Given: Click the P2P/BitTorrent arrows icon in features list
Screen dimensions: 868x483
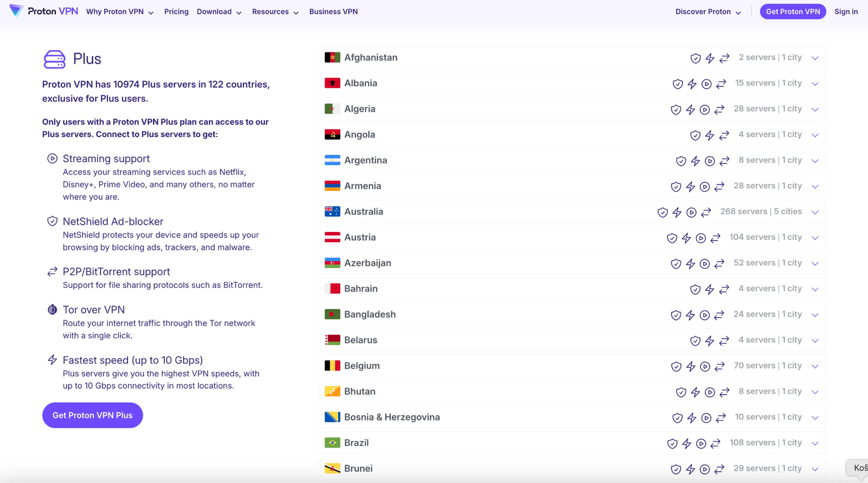Looking at the screenshot, I should click(52, 272).
